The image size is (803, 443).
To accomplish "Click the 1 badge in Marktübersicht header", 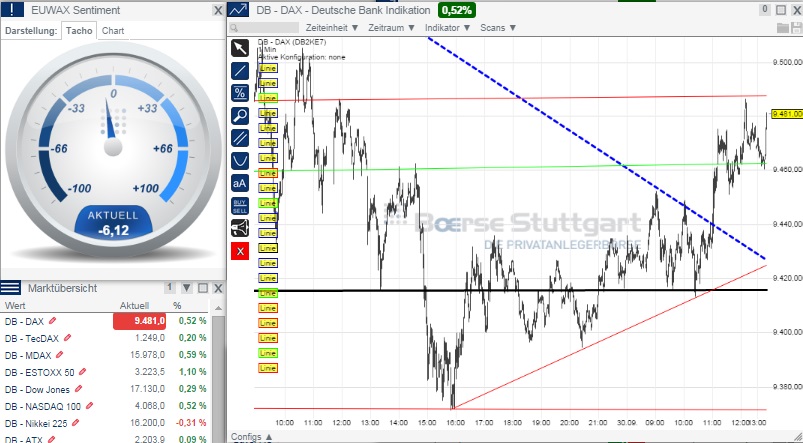I will 170,288.
